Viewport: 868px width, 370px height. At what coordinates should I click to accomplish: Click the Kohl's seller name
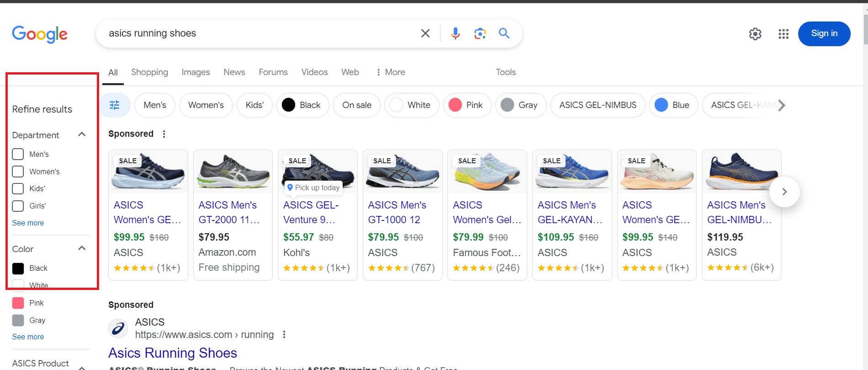tap(296, 253)
